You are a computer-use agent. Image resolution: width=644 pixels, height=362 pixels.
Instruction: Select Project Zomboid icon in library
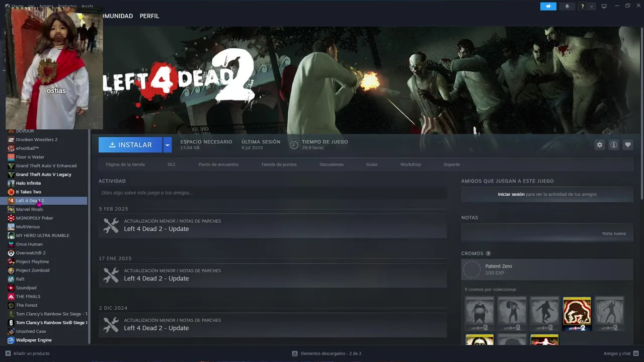tap(11, 270)
